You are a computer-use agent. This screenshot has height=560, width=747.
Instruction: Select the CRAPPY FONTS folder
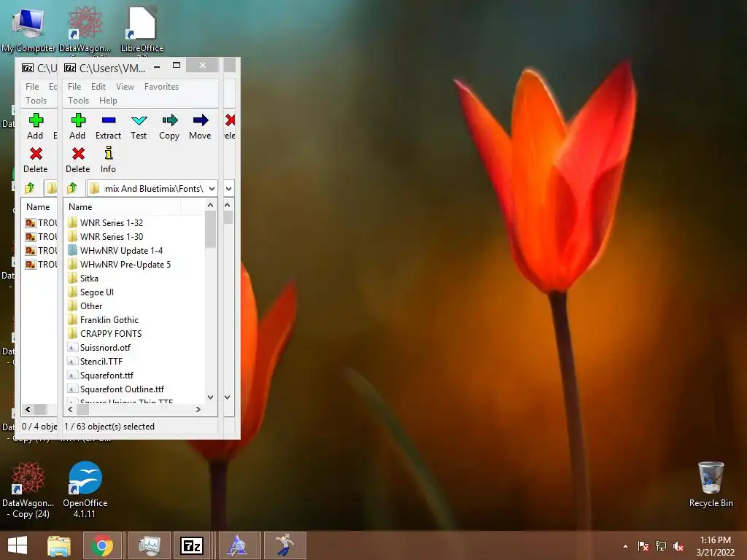pos(111,333)
